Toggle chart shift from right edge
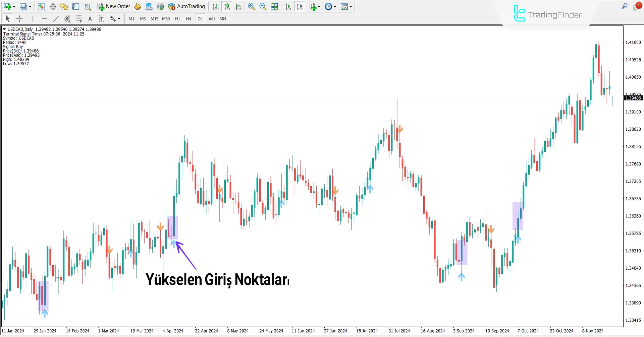 [300, 6]
